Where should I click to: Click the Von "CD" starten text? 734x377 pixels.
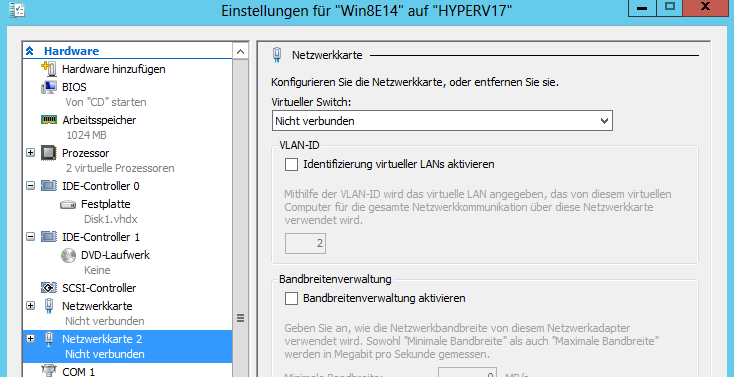coord(106,102)
